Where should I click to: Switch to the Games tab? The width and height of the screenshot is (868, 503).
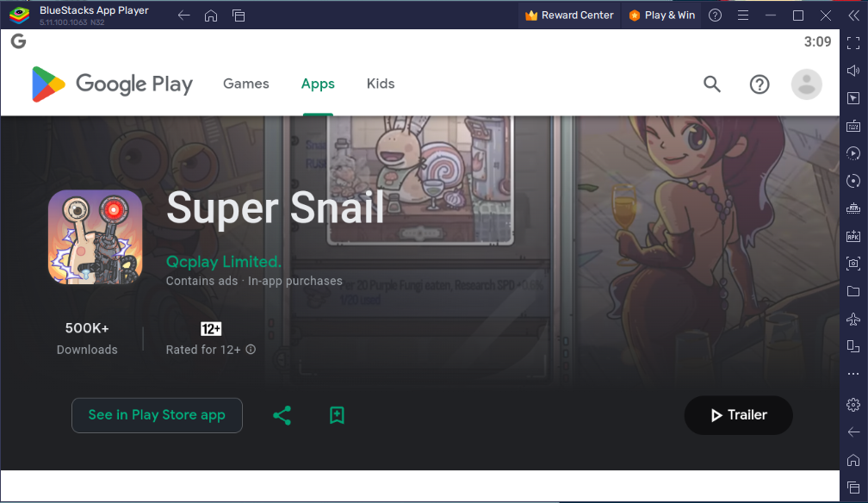[x=245, y=84]
